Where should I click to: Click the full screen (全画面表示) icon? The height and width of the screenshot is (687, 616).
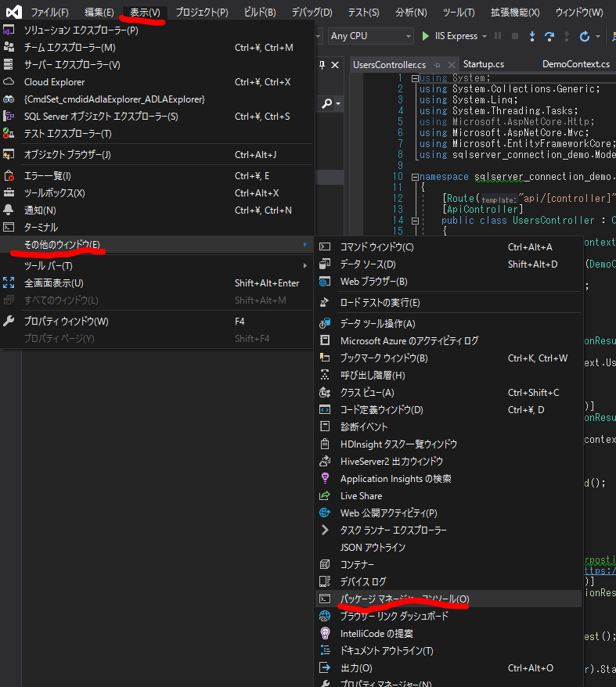(9, 283)
